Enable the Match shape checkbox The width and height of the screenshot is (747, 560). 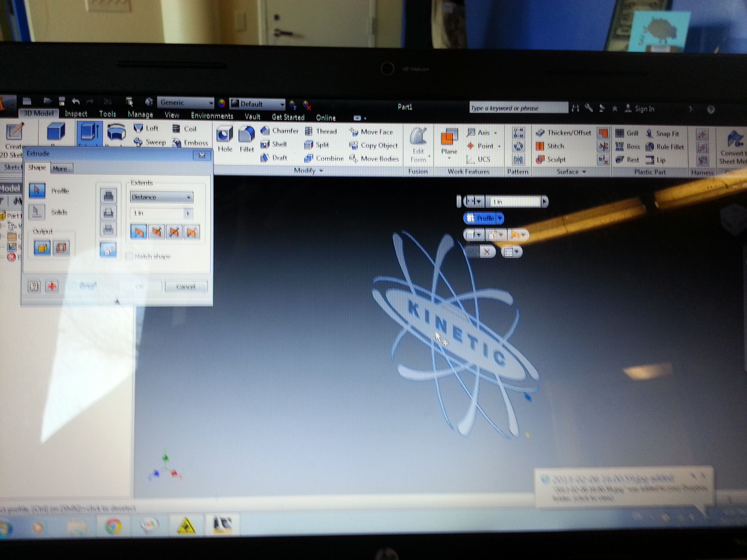pyautogui.click(x=129, y=256)
